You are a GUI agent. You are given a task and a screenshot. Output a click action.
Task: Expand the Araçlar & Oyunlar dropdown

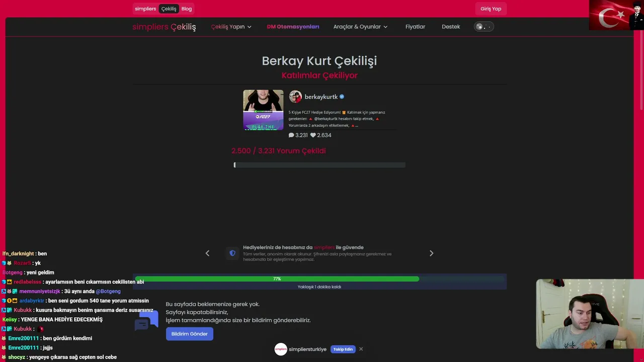pos(360,27)
